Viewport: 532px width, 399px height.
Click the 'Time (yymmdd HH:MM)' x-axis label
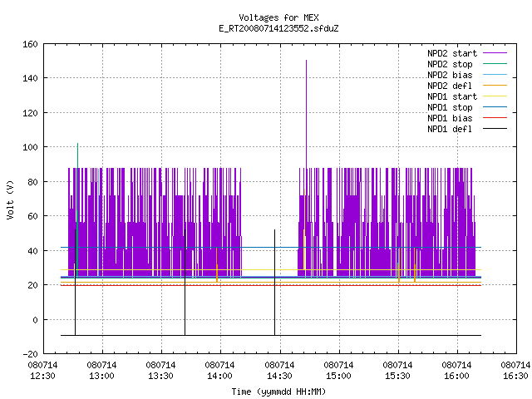(278, 392)
